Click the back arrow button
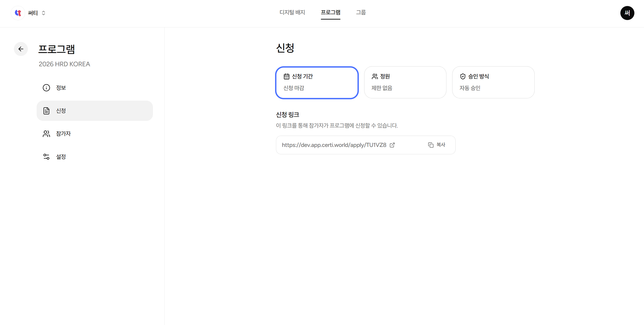The height and width of the screenshot is (325, 644). coord(21,49)
